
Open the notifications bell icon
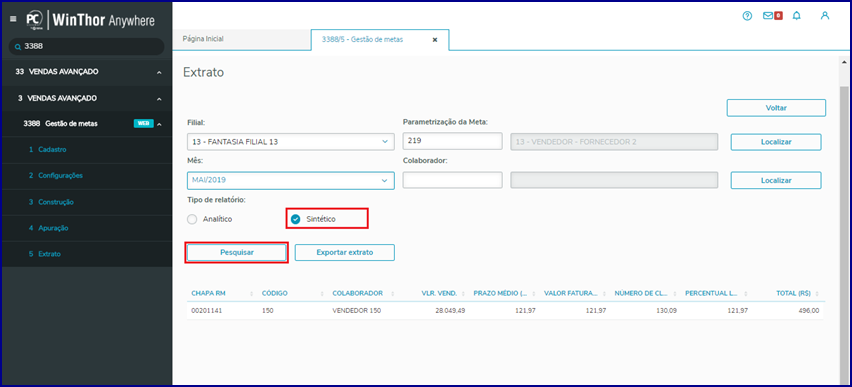[x=797, y=16]
